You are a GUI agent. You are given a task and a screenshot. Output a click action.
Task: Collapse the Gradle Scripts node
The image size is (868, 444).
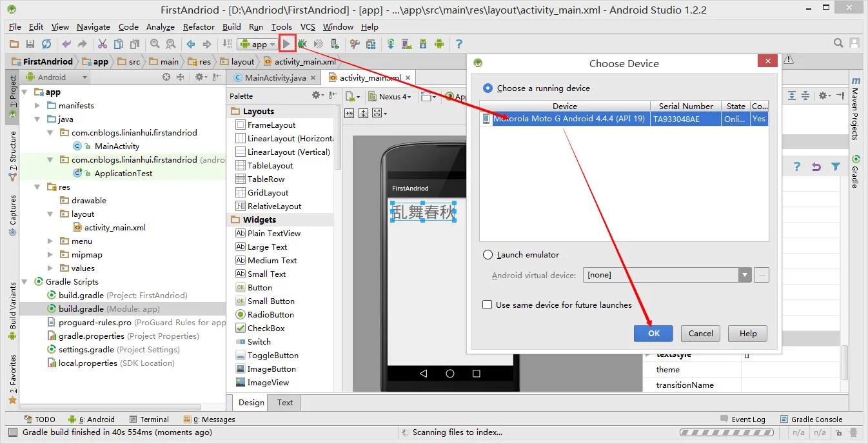25,281
